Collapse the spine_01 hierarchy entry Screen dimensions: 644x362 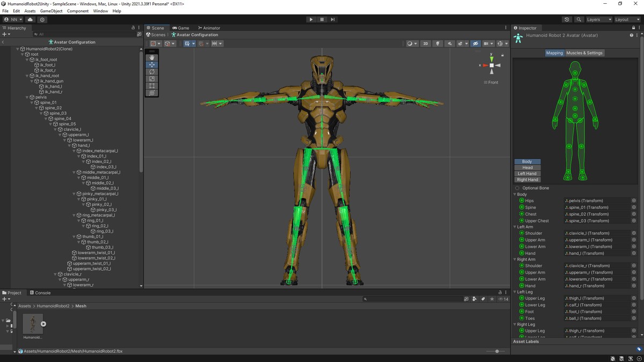31,102
